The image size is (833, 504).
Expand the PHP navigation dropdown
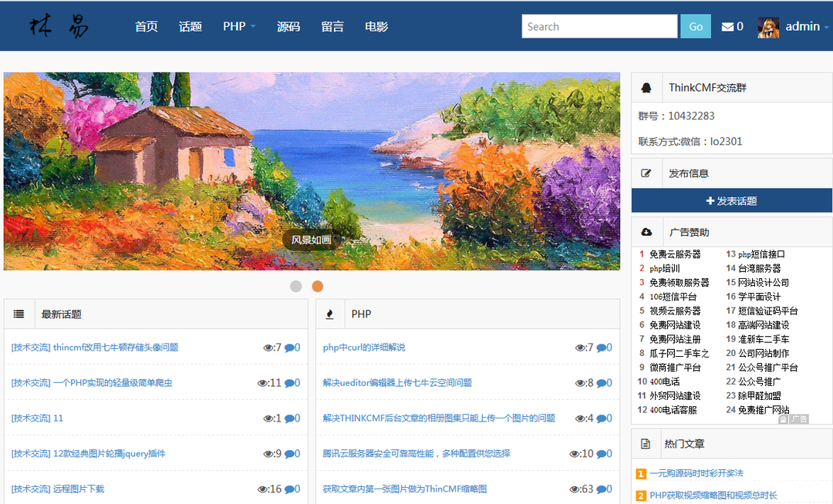coord(239,26)
